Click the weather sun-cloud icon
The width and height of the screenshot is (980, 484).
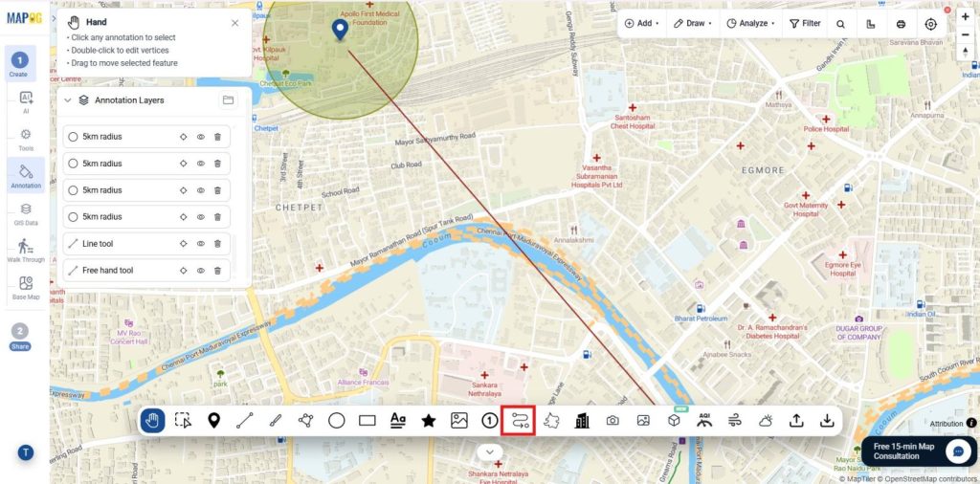point(766,420)
